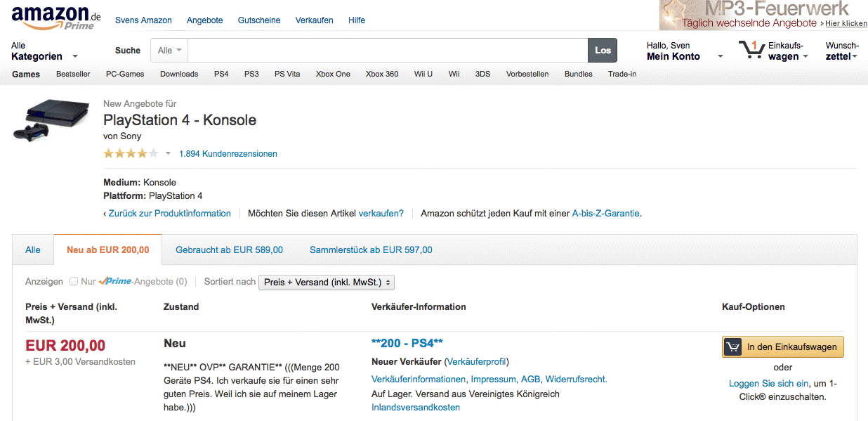This screenshot has width=868, height=421.
Task: Open Trade-in in Games subnav
Action: pos(622,74)
